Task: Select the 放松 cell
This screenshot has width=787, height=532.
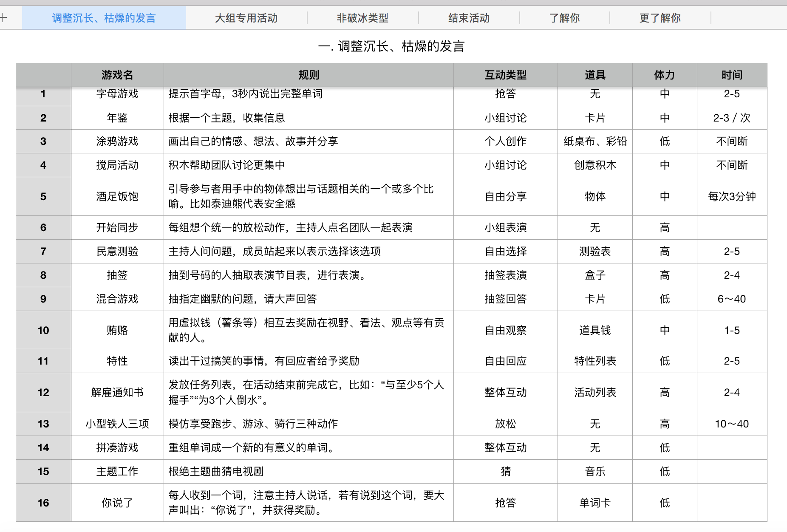Action: click(x=506, y=424)
